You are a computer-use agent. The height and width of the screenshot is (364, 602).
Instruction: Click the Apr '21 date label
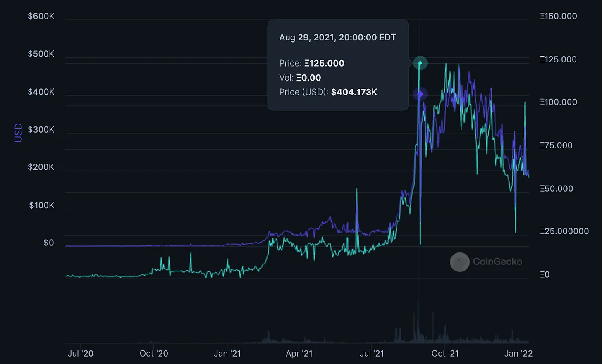(x=299, y=353)
